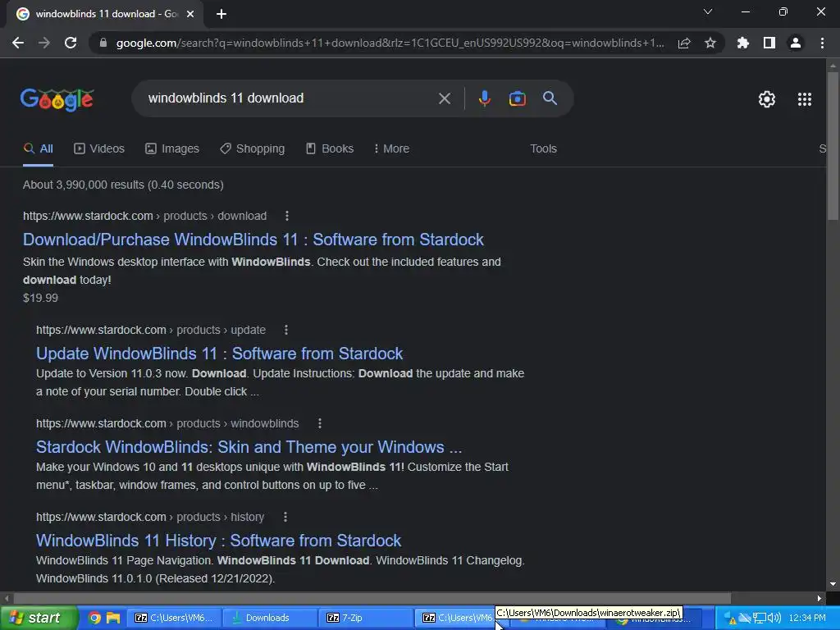Image resolution: width=840 pixels, height=630 pixels.
Task: Reload the current page
Action: click(71, 43)
